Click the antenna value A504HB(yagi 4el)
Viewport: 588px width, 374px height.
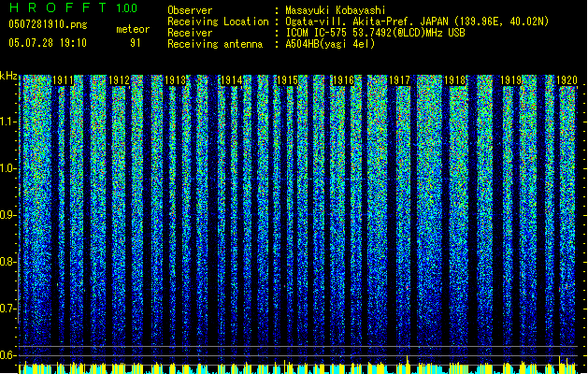click(x=330, y=44)
